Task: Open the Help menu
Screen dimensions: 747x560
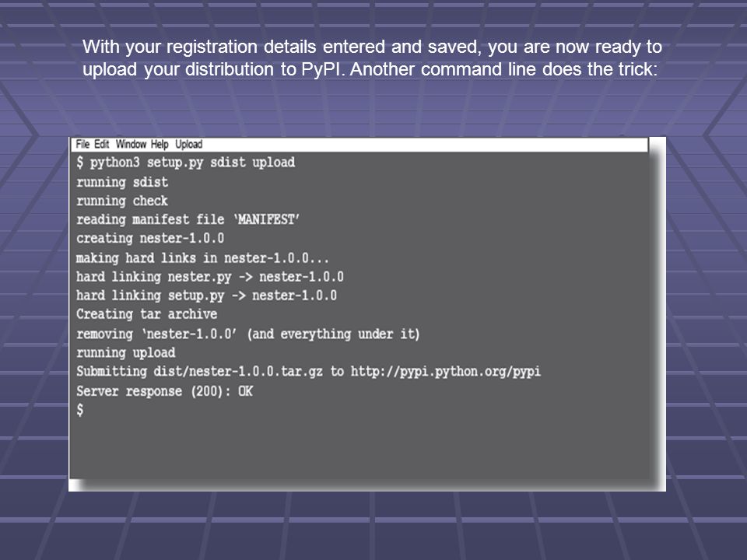Action: click(x=160, y=145)
